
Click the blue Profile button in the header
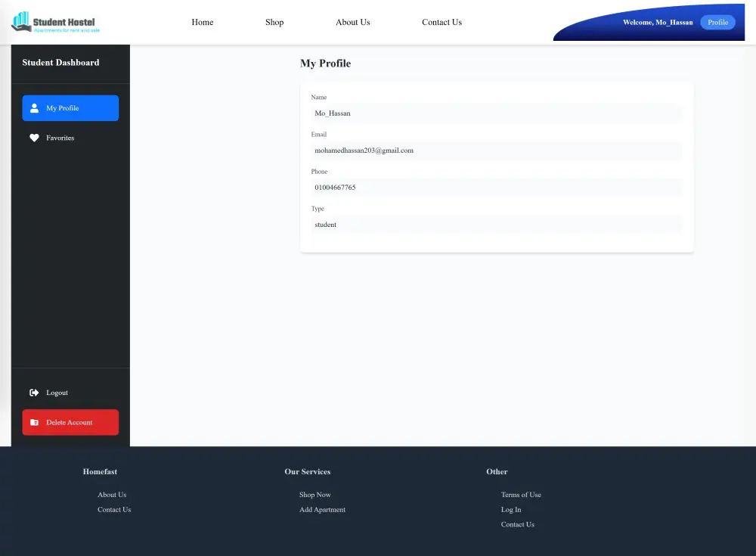[717, 22]
